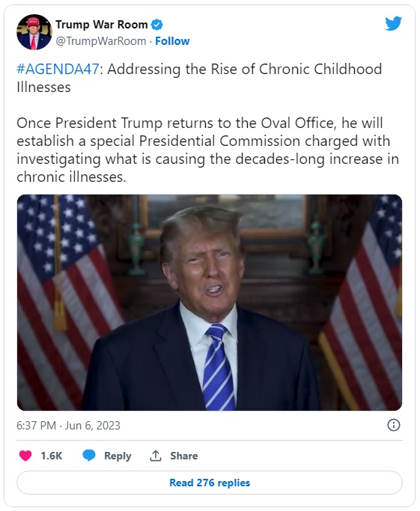Click the blue verified badge

pos(157,25)
